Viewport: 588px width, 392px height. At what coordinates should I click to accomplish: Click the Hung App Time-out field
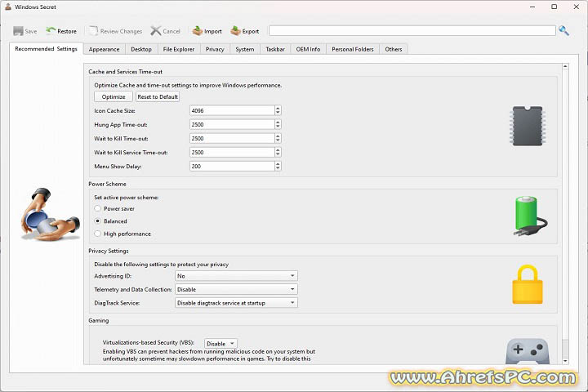232,124
